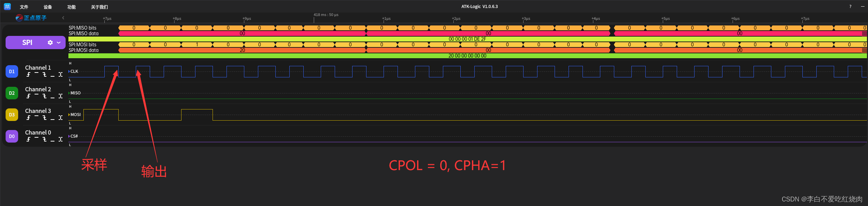Set falling edge trigger on Channel 1
This screenshot has height=206, width=868.
[x=44, y=75]
